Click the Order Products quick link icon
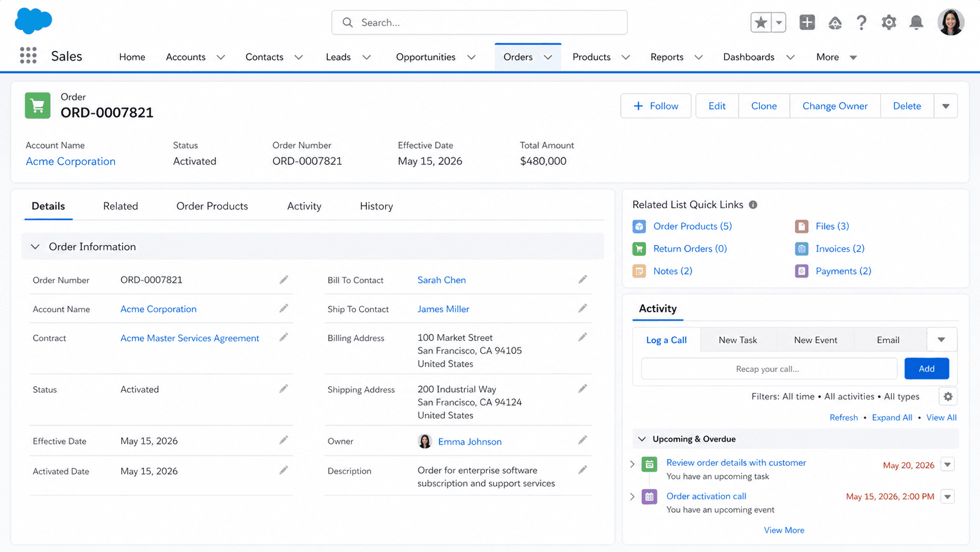Viewport: 980px width, 552px height. click(639, 226)
